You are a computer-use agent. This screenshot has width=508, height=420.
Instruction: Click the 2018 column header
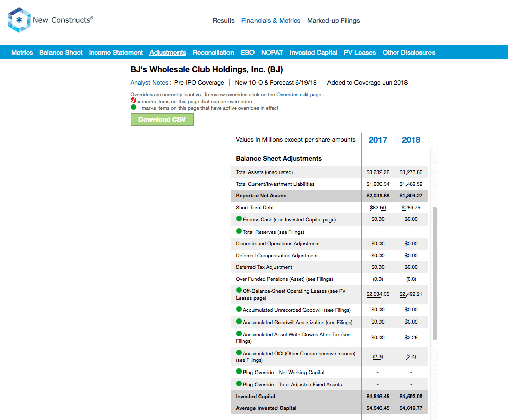click(411, 140)
